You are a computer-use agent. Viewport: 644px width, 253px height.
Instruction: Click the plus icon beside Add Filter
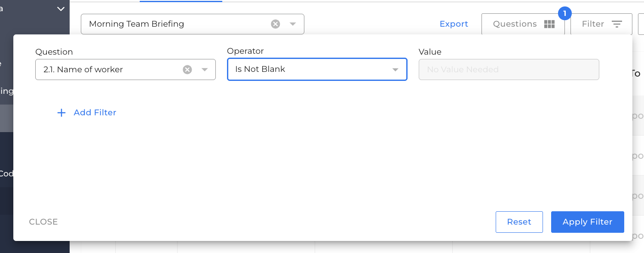[61, 113]
